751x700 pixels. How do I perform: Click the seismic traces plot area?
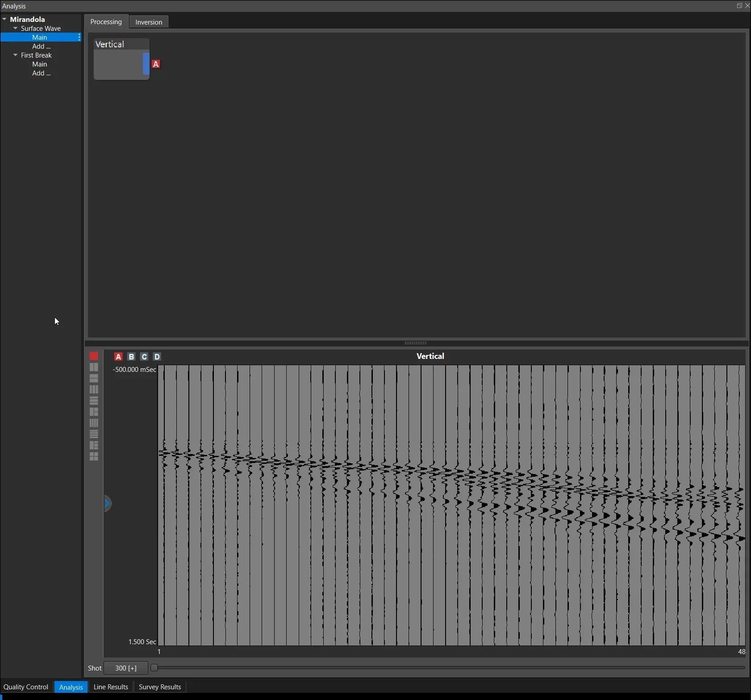(x=451, y=505)
